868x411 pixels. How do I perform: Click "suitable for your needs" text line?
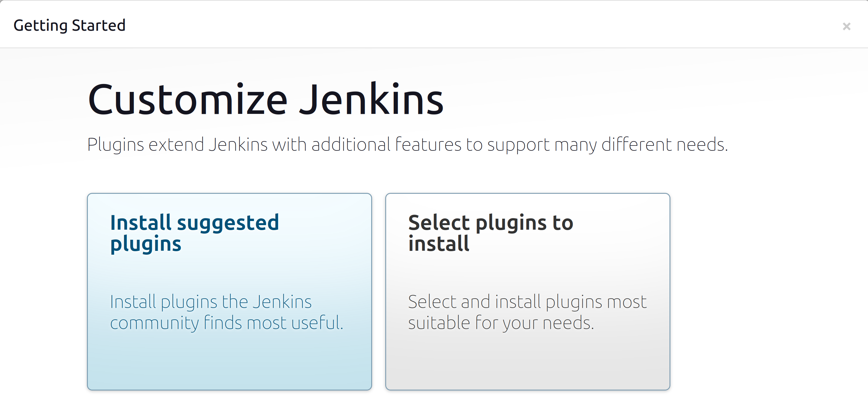501,323
